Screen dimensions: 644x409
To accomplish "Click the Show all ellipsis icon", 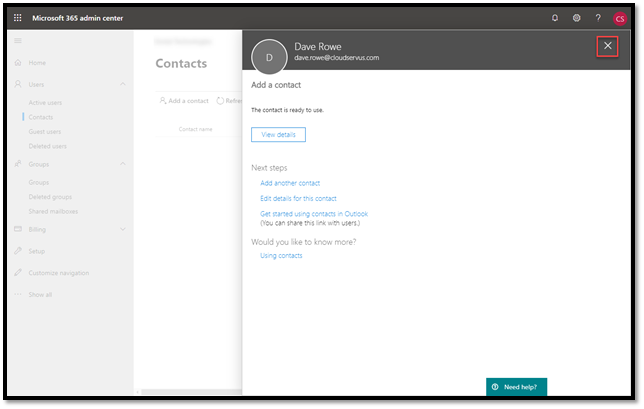I will click(x=18, y=294).
